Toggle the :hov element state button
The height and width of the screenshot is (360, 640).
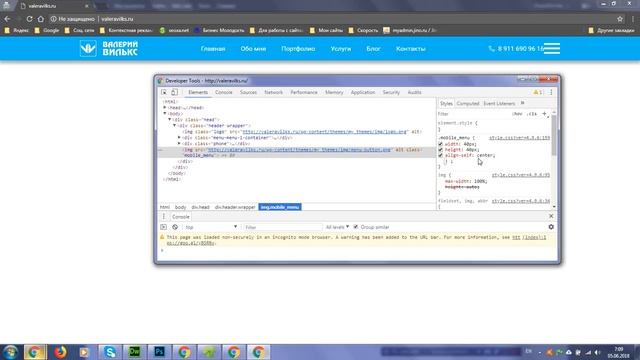517,114
